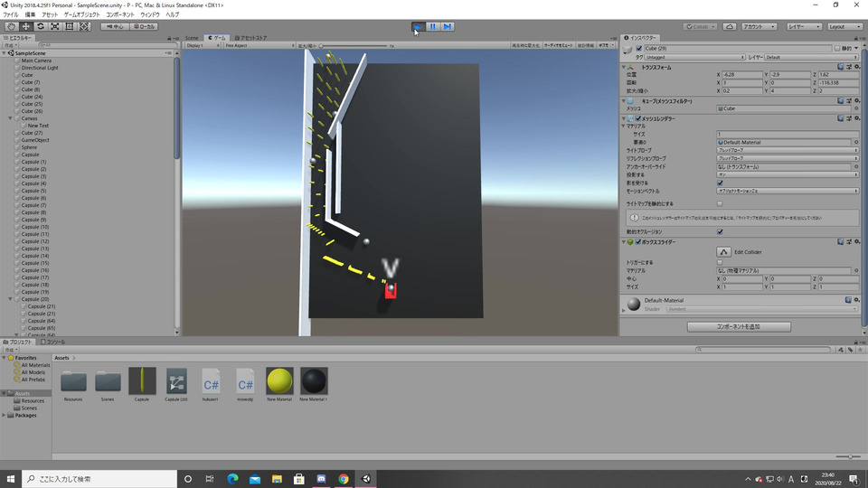868x488 pixels.
Task: Toggle the 動的オクルージョン checkbox
Action: coord(720,231)
